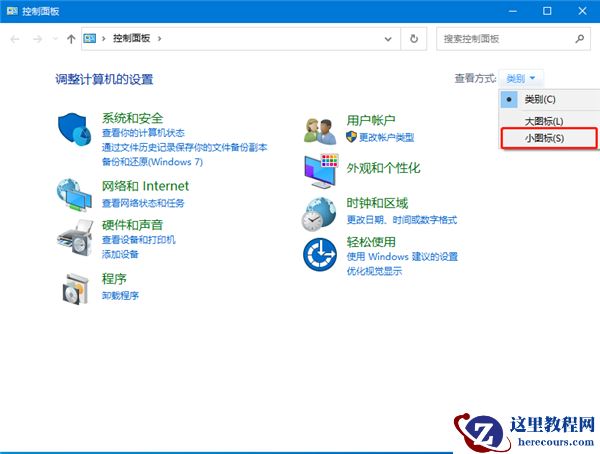This screenshot has width=600, height=454.
Task: Open 系统和安全 category link
Action: click(x=132, y=118)
